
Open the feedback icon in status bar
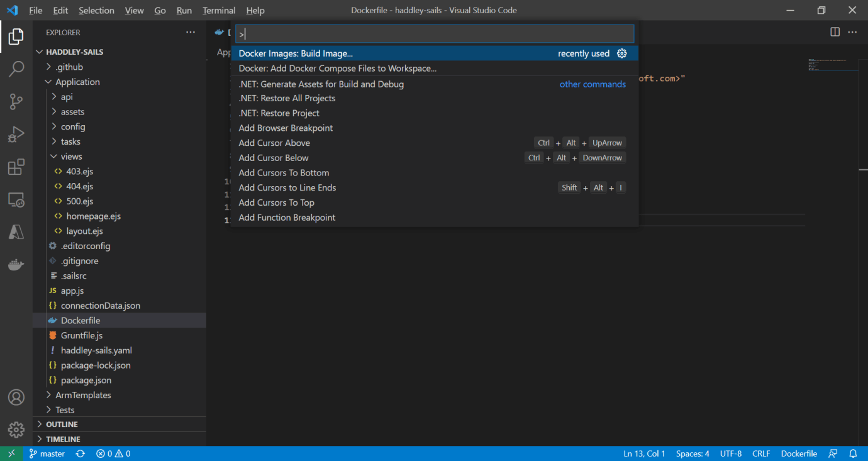pos(833,453)
